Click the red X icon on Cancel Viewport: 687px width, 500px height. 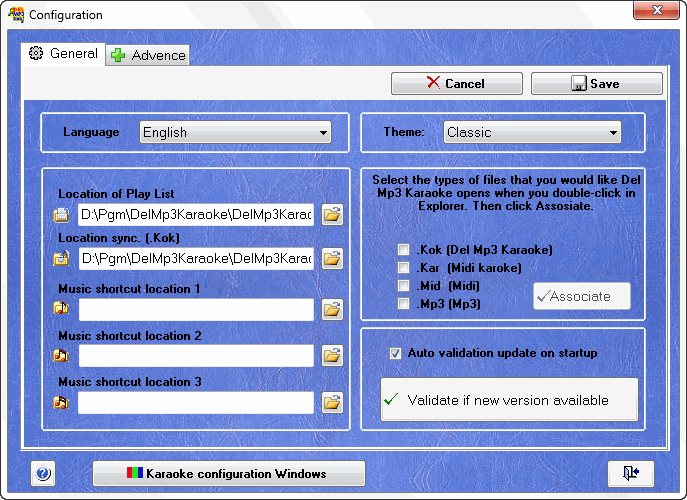pyautogui.click(x=433, y=82)
